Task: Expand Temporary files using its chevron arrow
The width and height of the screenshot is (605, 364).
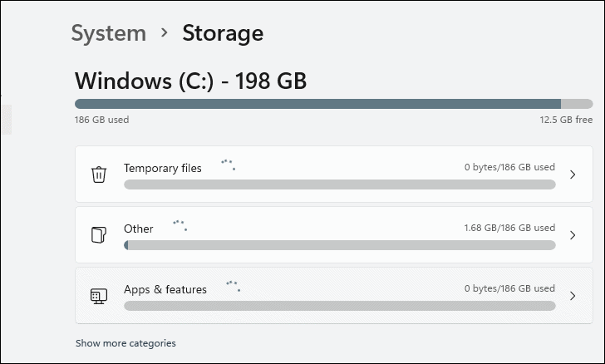Action: click(573, 175)
